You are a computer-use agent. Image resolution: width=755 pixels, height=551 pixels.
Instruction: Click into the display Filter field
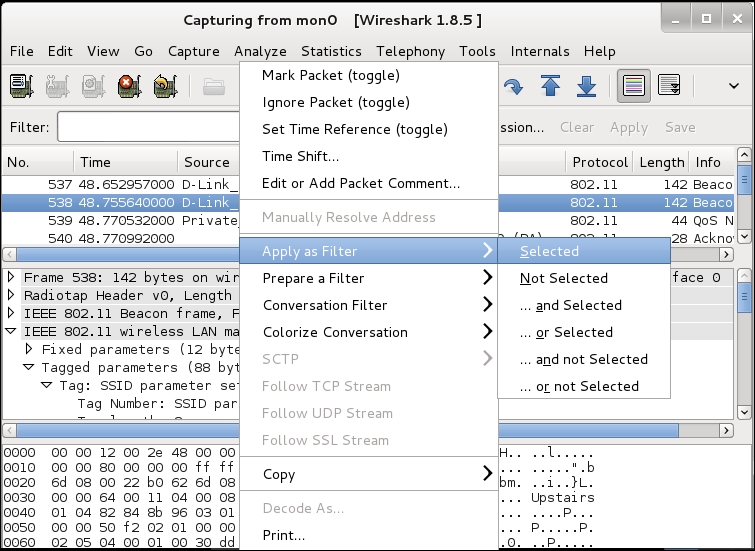coord(148,127)
